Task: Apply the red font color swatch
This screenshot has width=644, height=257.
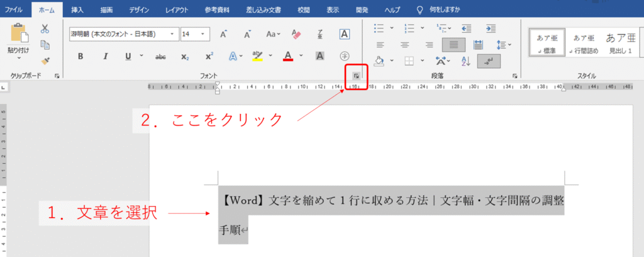Action: pyautogui.click(x=288, y=56)
